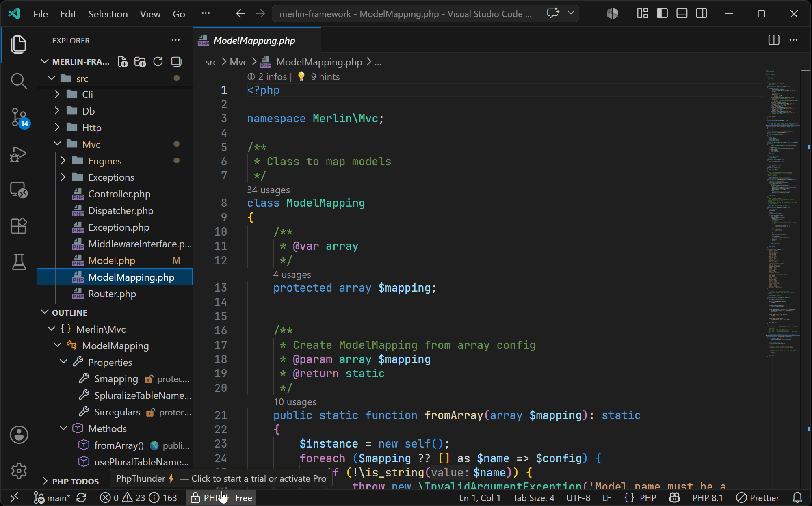Click the New File icon in explorer
This screenshot has width=812, height=506.
(122, 62)
